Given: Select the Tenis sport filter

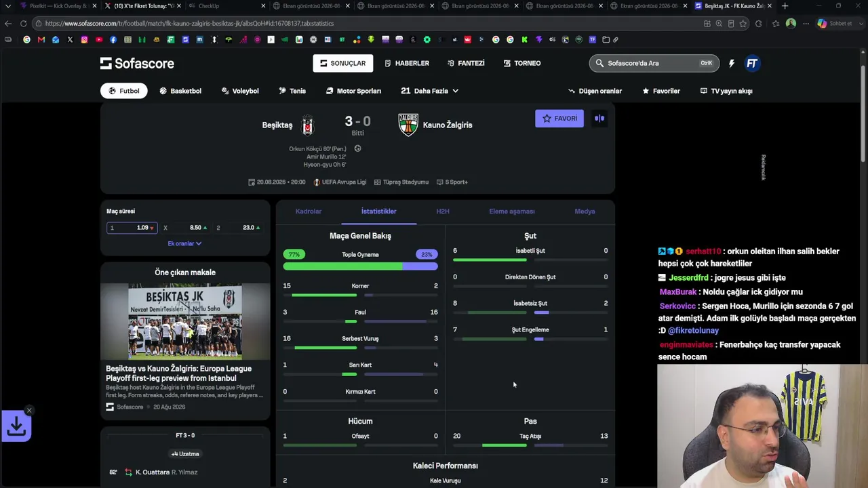Looking at the screenshot, I should (292, 91).
